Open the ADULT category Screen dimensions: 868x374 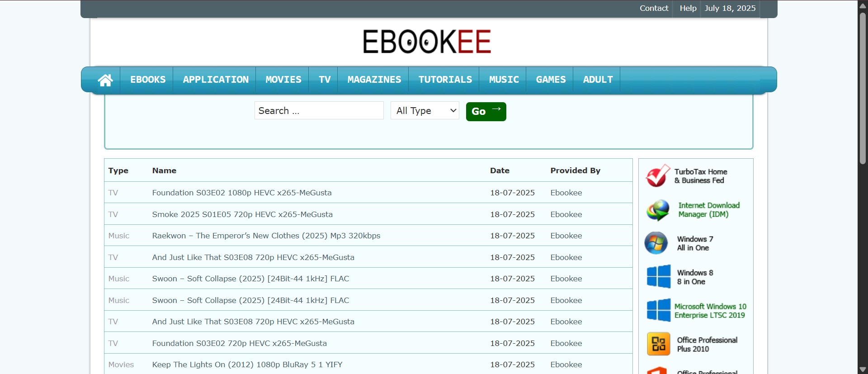pos(598,80)
